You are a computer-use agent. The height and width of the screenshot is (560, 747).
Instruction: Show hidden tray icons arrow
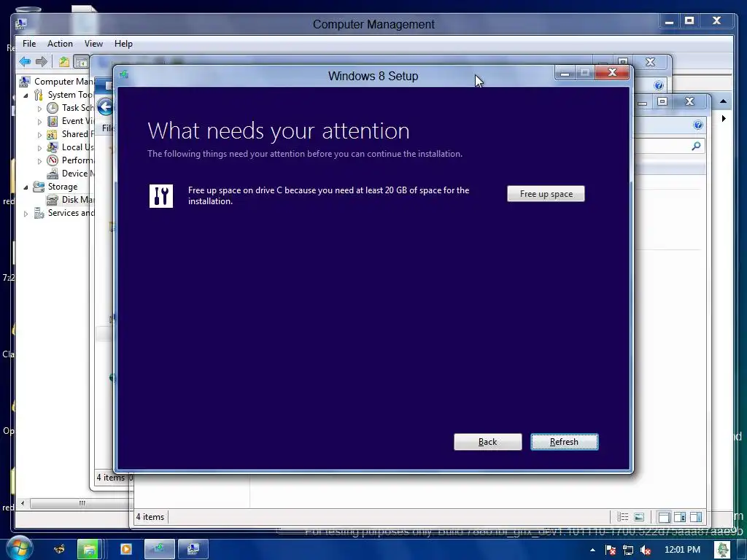point(592,550)
